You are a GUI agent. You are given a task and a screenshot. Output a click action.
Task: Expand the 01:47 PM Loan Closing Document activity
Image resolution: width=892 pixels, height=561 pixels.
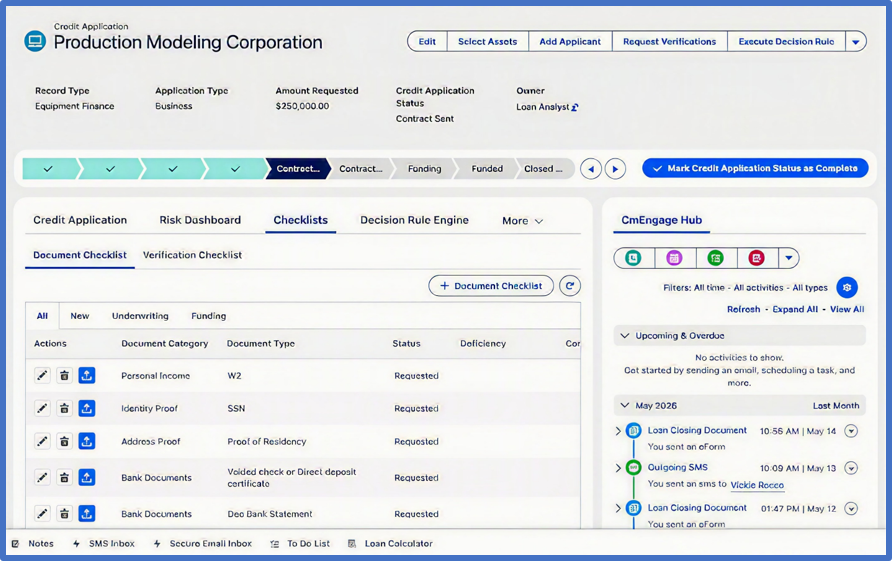(618, 508)
